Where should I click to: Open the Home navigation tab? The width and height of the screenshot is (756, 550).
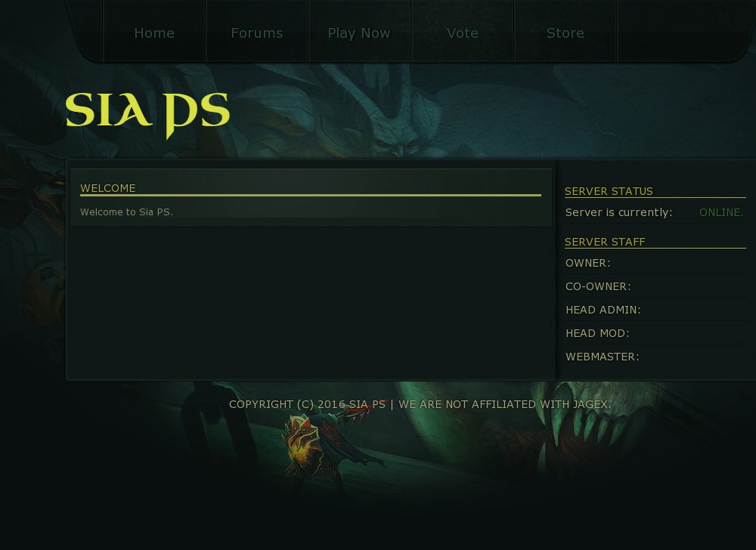point(154,32)
